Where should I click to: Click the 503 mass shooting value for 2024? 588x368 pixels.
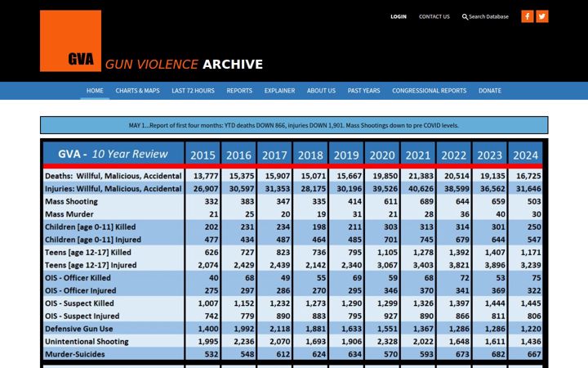534,202
